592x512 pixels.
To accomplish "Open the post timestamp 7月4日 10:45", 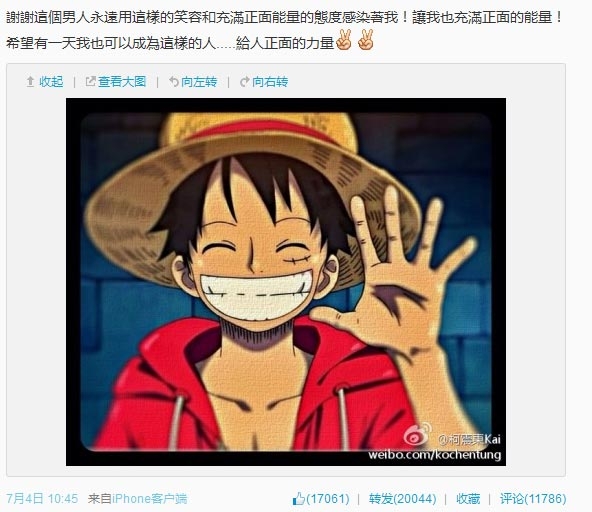I will pos(42,499).
